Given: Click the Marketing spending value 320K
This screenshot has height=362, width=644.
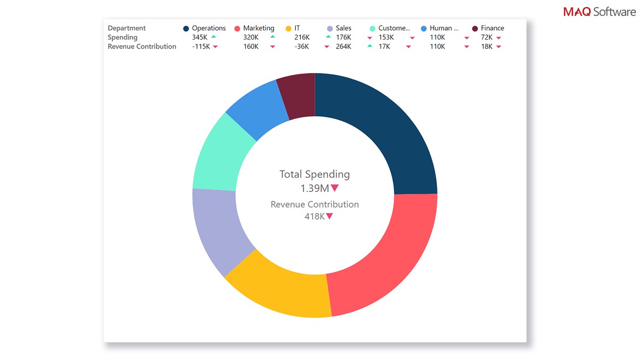Looking at the screenshot, I should tap(251, 37).
